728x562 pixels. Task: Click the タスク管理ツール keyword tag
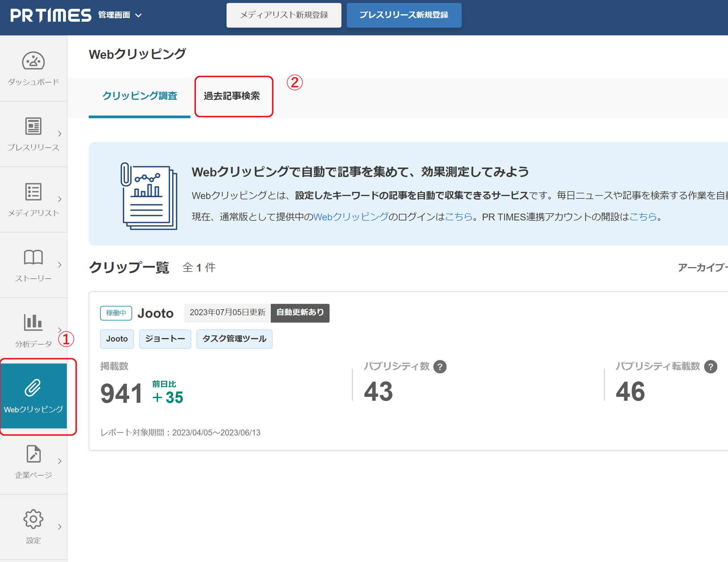click(x=234, y=339)
